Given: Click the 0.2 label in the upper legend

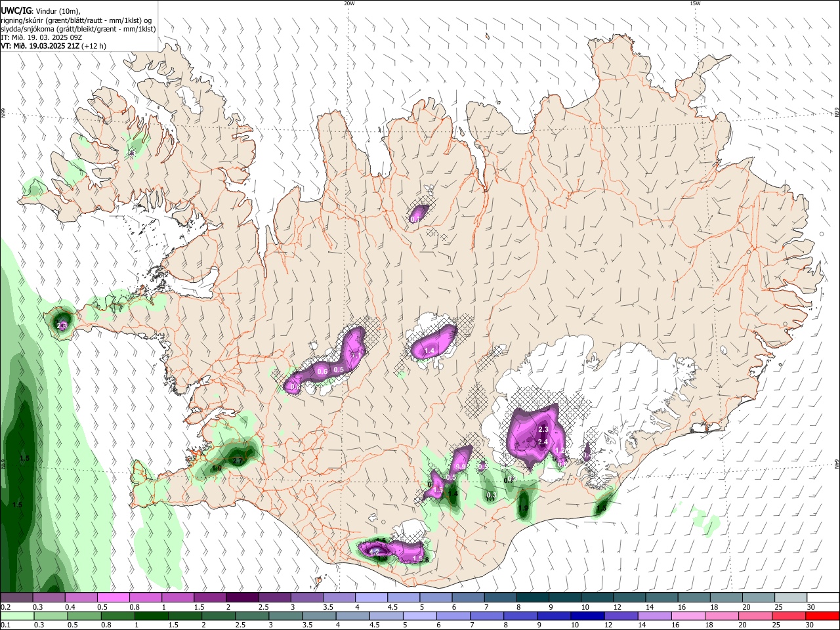Looking at the screenshot, I should [5, 607].
